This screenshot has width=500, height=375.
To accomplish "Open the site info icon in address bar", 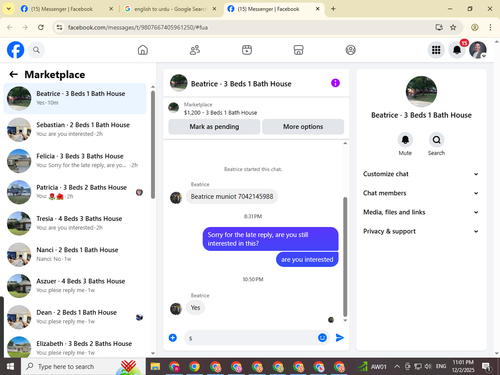I will click(59, 27).
